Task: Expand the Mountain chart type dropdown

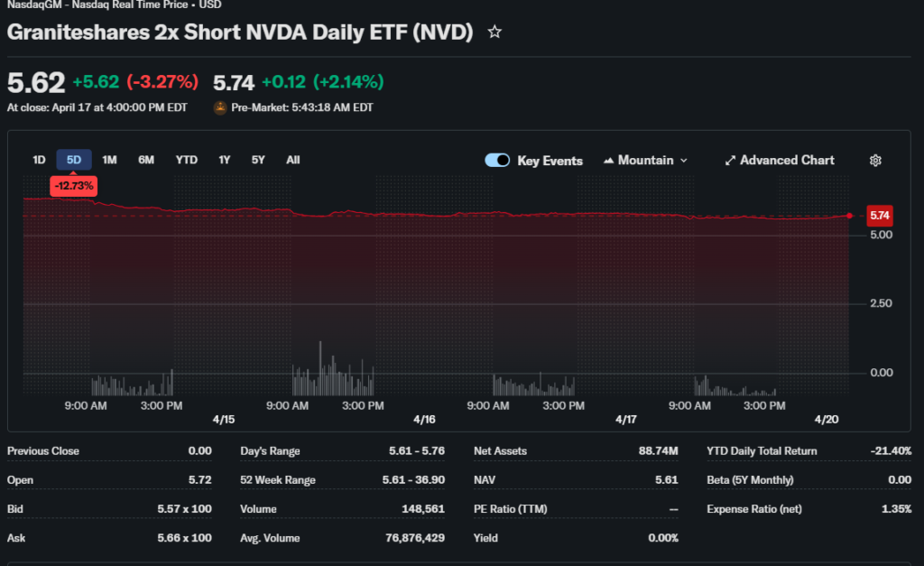Action: pos(644,161)
